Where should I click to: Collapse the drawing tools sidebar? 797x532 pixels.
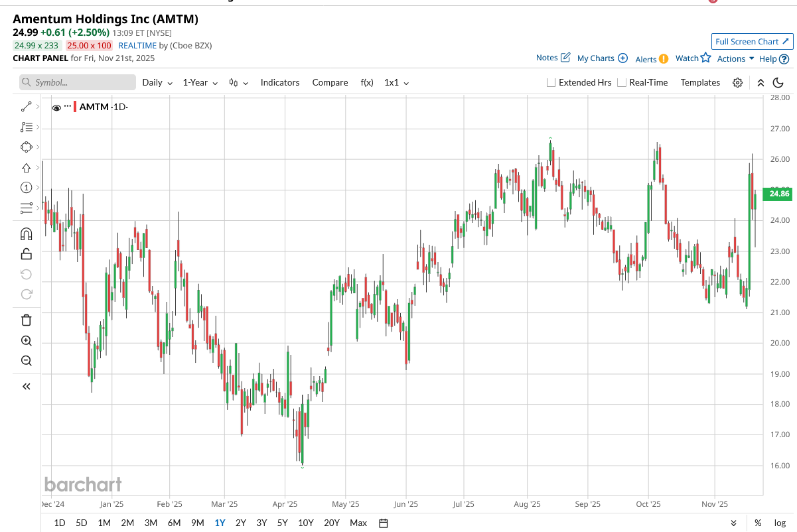click(x=26, y=386)
